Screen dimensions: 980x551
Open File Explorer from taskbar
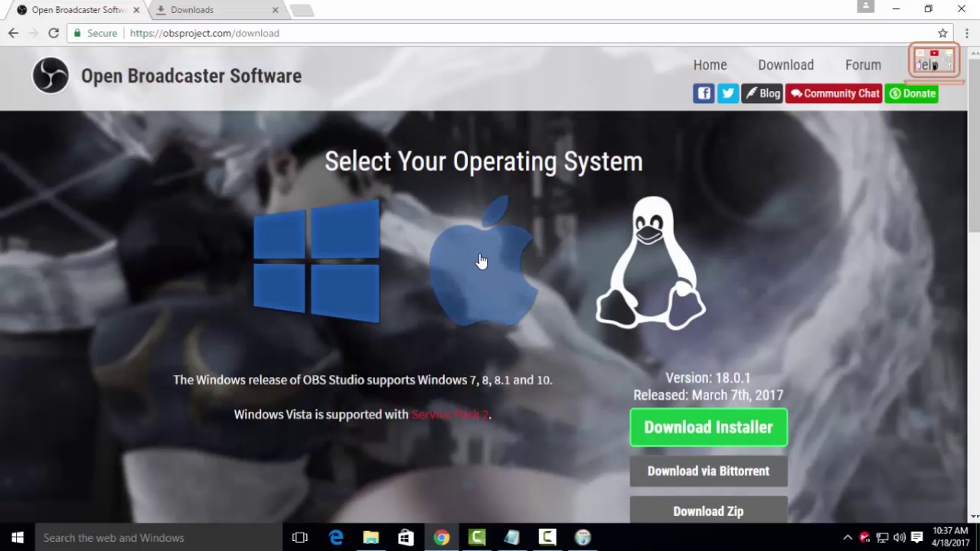371,537
